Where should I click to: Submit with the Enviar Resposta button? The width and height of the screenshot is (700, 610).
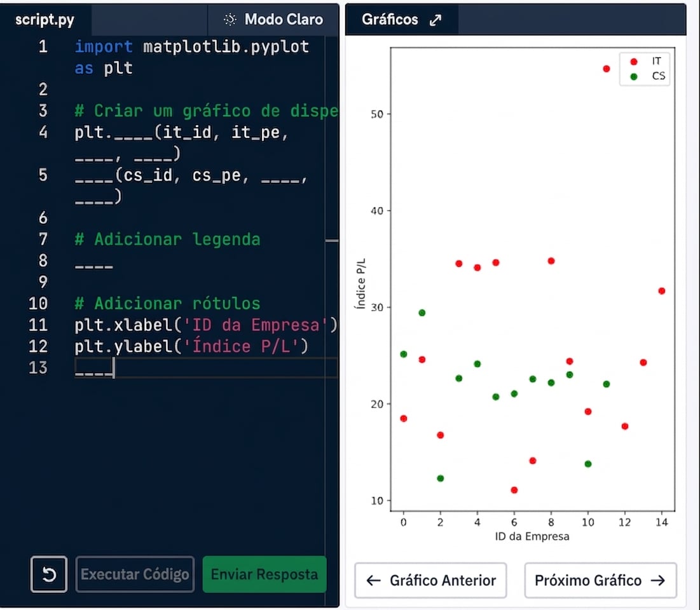click(x=264, y=574)
